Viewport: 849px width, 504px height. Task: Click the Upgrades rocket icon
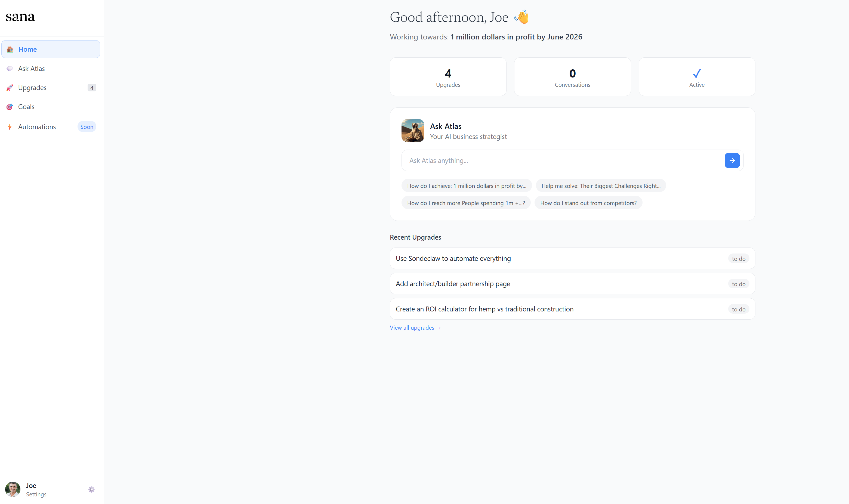(x=10, y=88)
